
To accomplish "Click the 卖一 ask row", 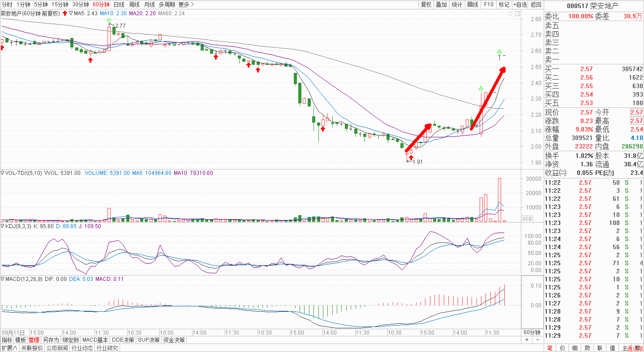I will coord(594,59).
